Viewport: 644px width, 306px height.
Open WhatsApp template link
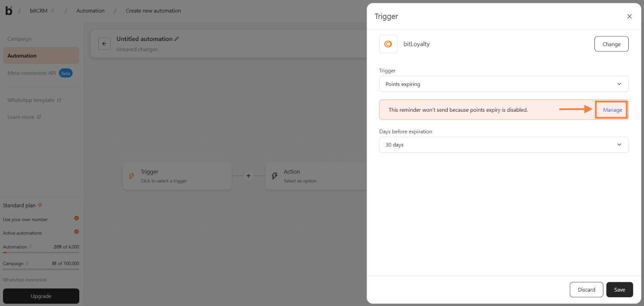point(34,100)
